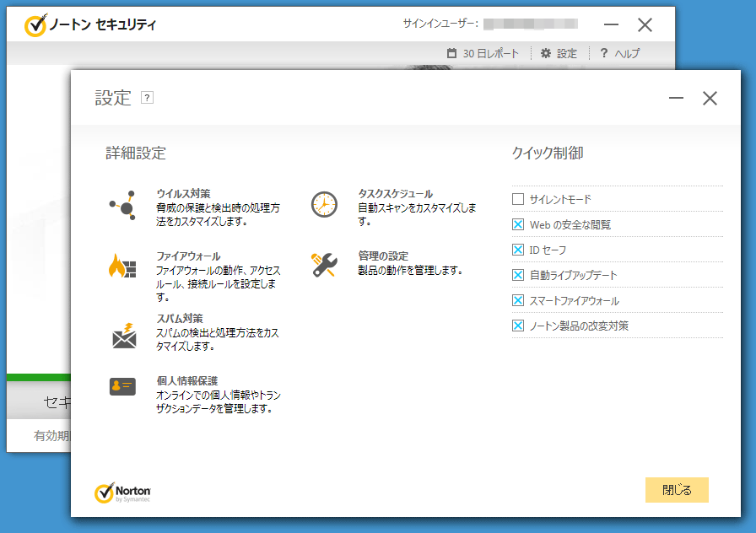756x533 pixels.
Task: Click the description starting with ファイアウォールの動作
Action: coord(218,284)
